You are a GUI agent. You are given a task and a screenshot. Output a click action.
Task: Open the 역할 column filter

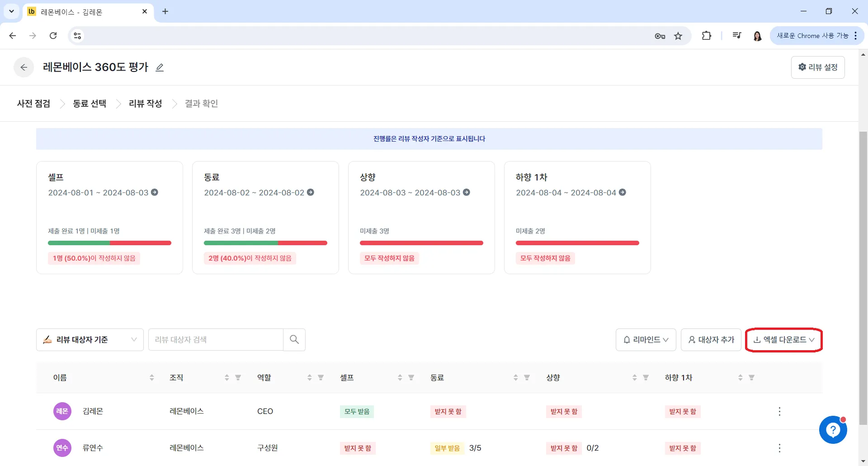point(321,378)
